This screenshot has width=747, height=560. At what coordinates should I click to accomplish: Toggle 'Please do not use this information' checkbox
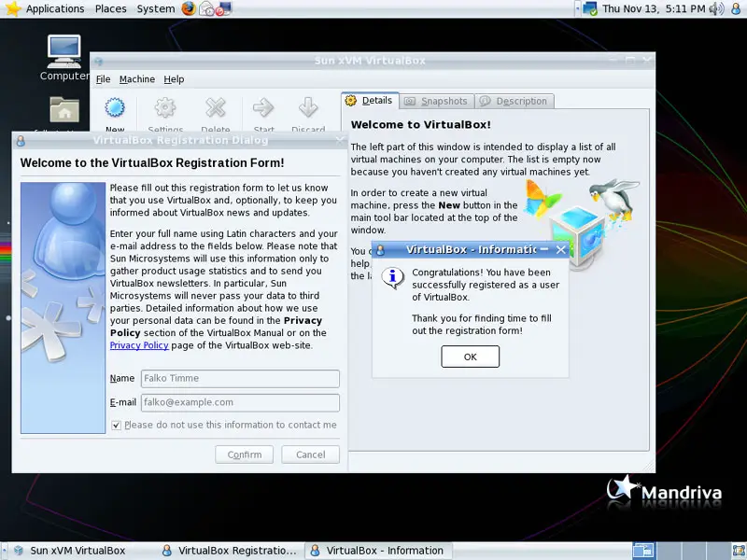[x=116, y=426]
